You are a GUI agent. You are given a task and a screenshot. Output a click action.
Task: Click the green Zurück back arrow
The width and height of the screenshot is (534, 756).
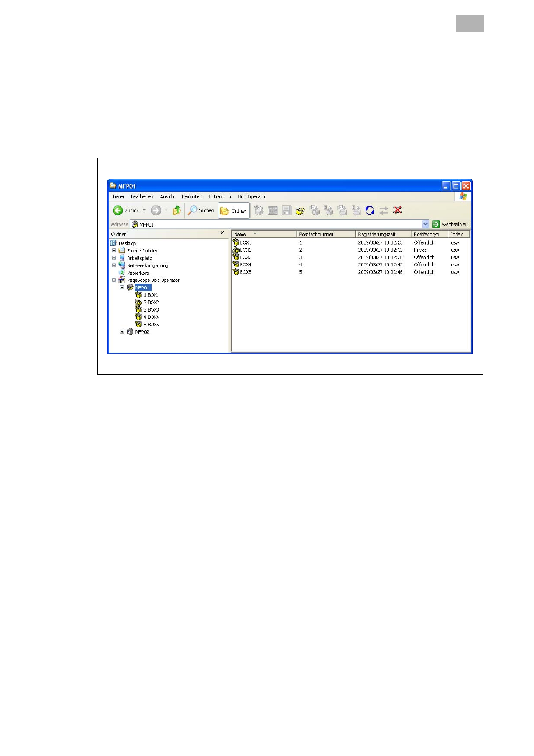[x=118, y=210]
